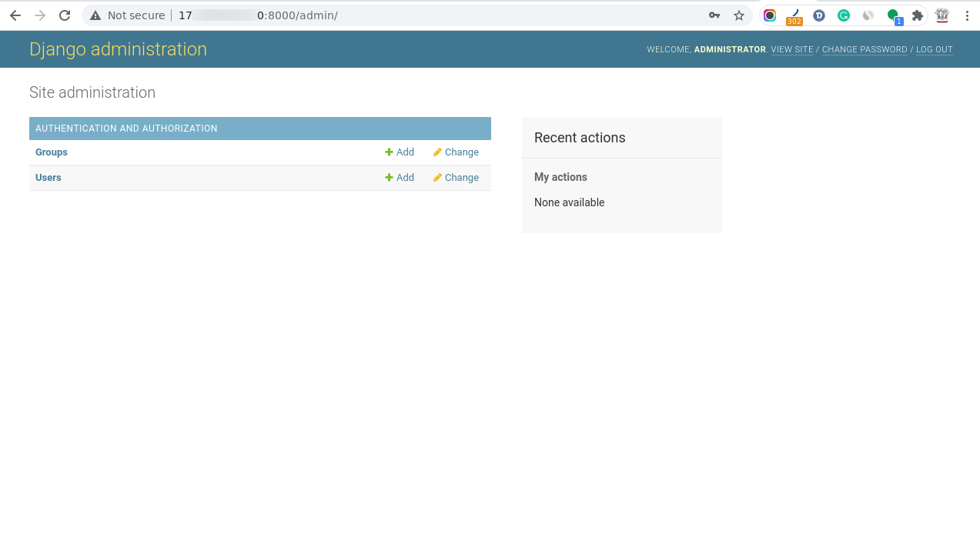Viewport: 980px width, 538px height.
Task: Open the gray S-shaped extension icon
Action: (868, 15)
